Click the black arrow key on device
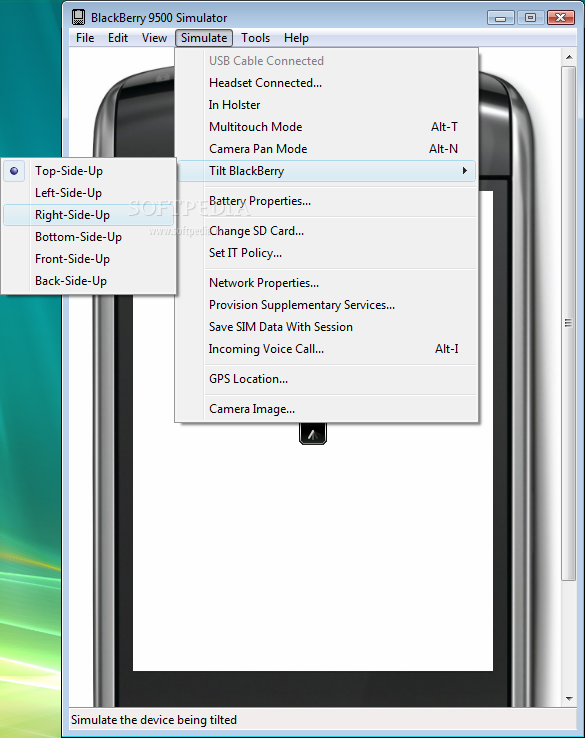 click(313, 434)
